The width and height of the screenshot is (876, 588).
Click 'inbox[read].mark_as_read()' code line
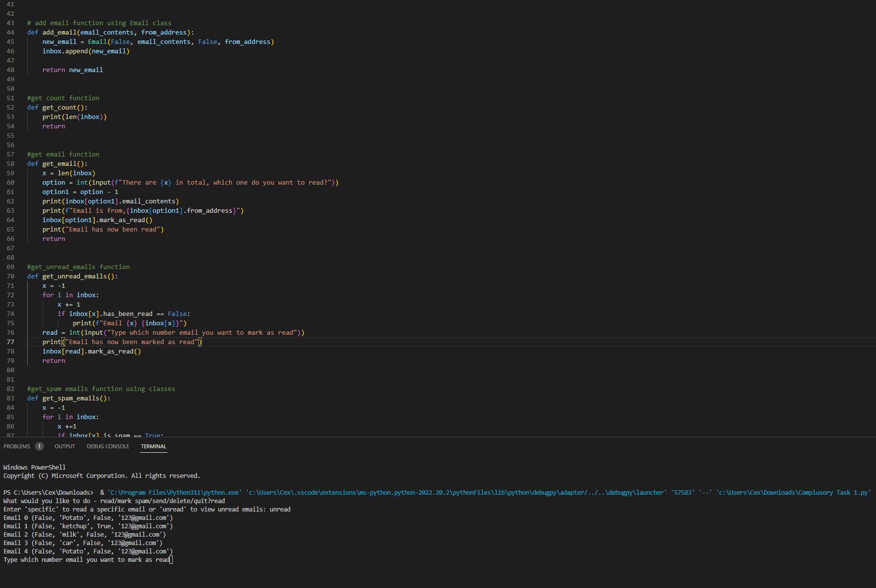pos(92,352)
